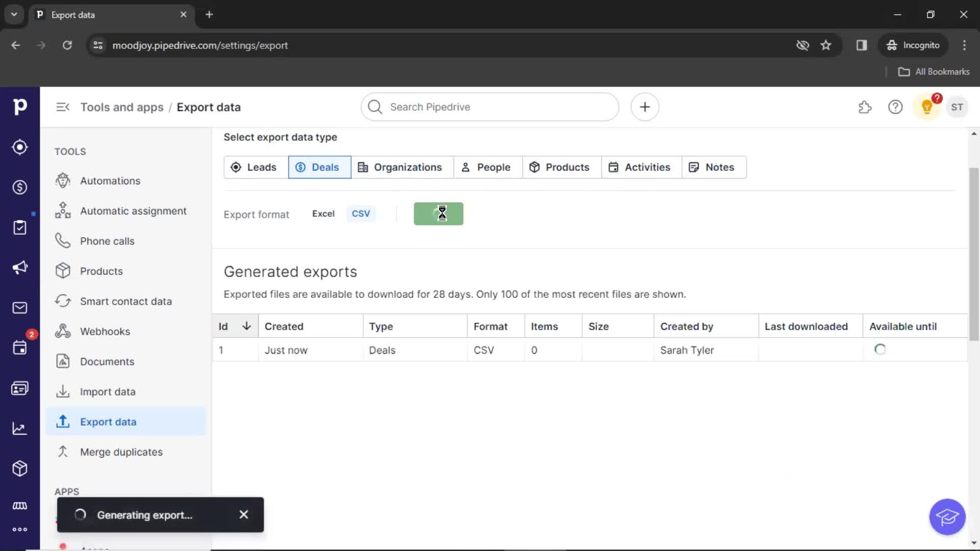Select Excel export format
Screen dimensions: 980x551
[x=323, y=213]
